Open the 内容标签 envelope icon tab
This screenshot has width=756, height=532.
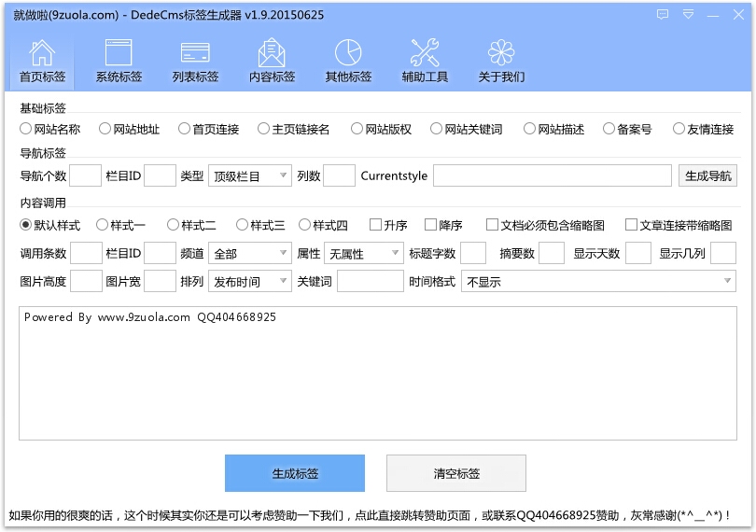click(272, 61)
